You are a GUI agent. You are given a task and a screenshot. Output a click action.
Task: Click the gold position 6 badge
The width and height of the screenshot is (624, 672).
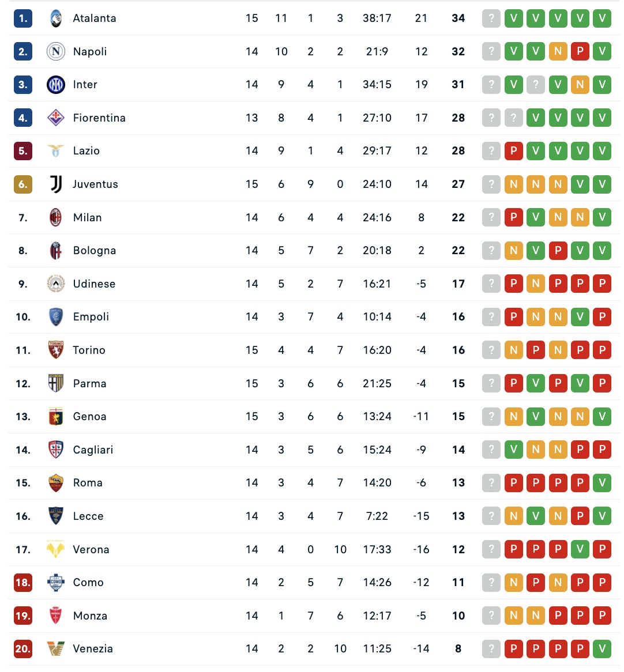(x=23, y=184)
